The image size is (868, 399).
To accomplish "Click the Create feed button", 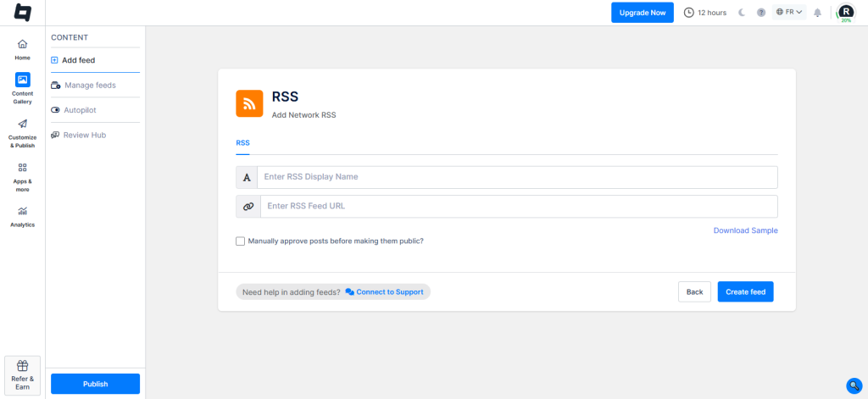I will click(x=745, y=292).
